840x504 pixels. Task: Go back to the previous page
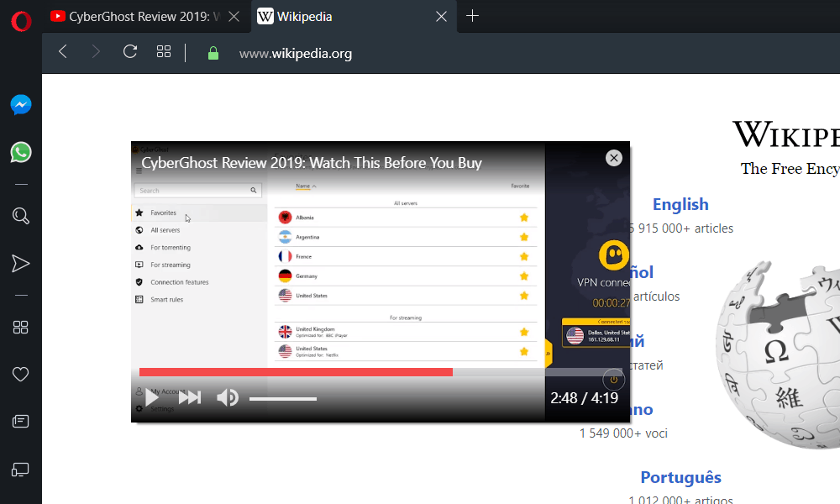point(63,52)
